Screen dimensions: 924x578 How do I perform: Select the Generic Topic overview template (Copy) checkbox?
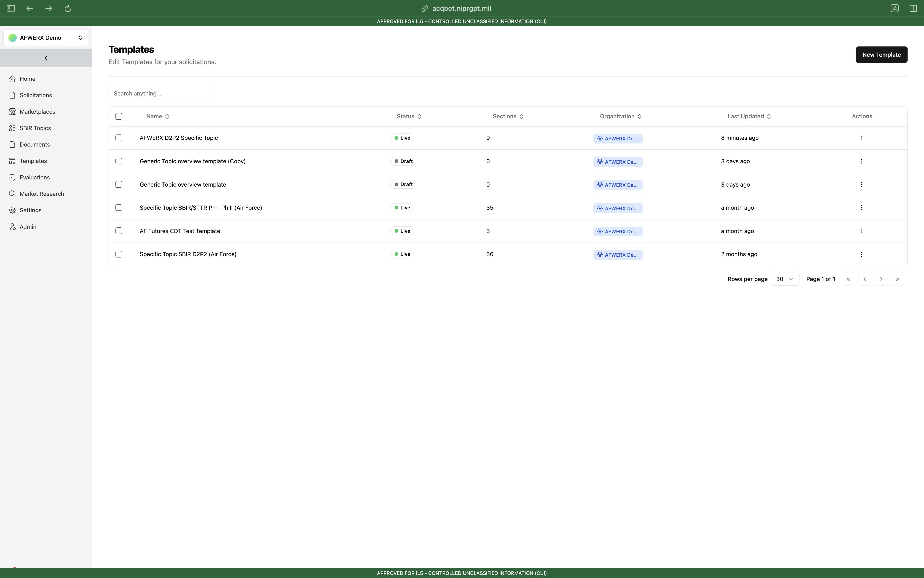(x=119, y=161)
